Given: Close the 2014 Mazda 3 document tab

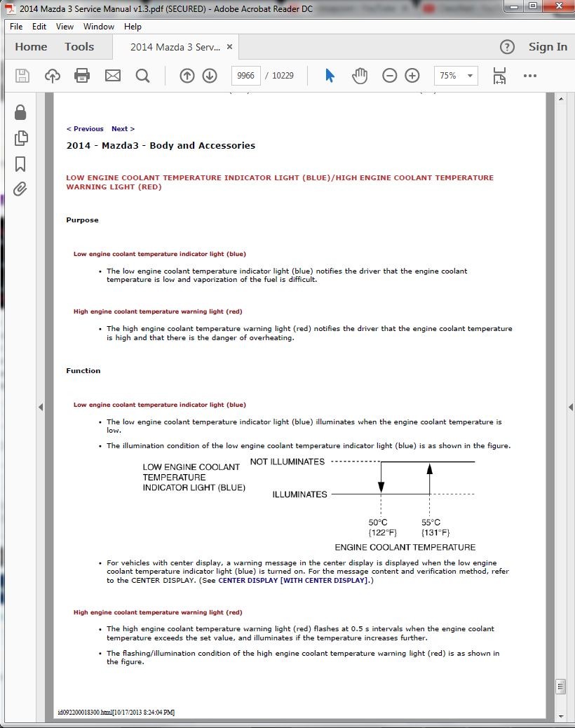Looking at the screenshot, I should pyautogui.click(x=229, y=47).
